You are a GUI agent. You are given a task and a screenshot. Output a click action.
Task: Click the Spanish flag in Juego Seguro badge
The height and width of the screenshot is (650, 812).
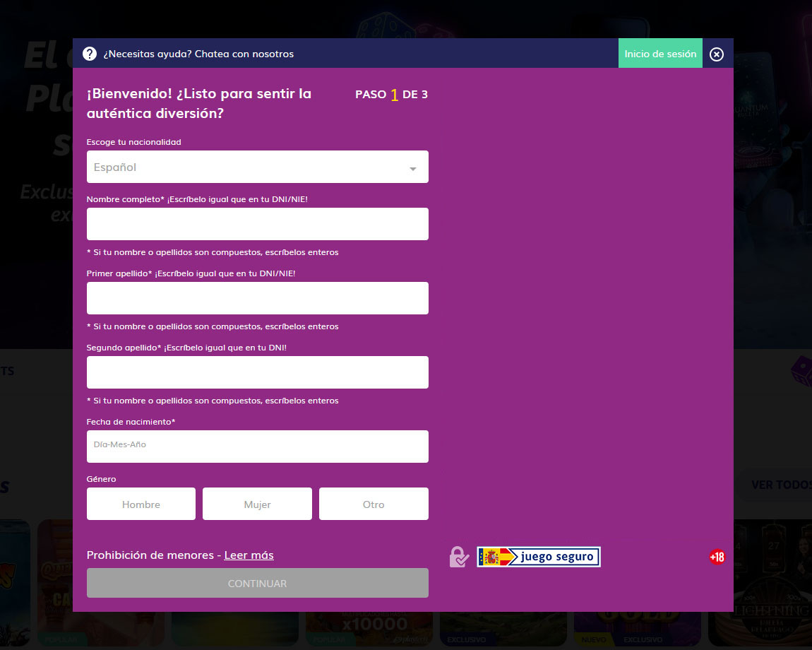(489, 557)
